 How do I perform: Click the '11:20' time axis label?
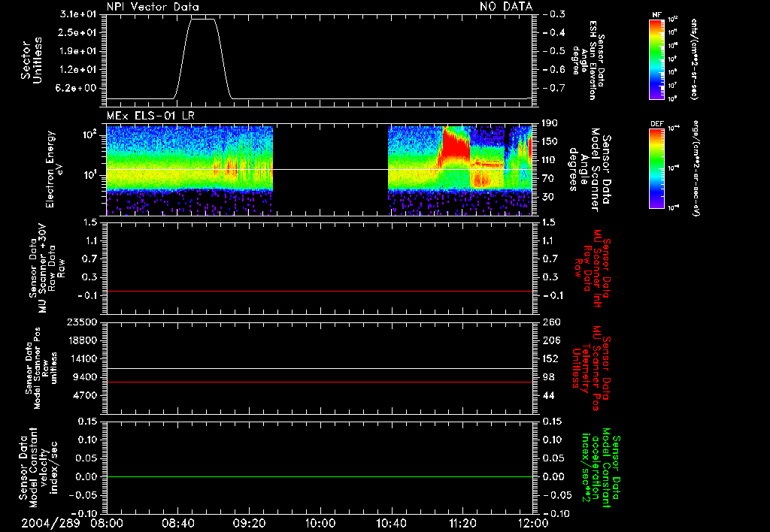[462, 523]
